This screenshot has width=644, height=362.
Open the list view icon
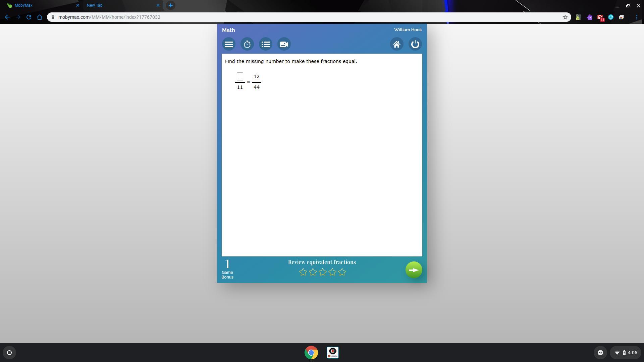(x=266, y=44)
